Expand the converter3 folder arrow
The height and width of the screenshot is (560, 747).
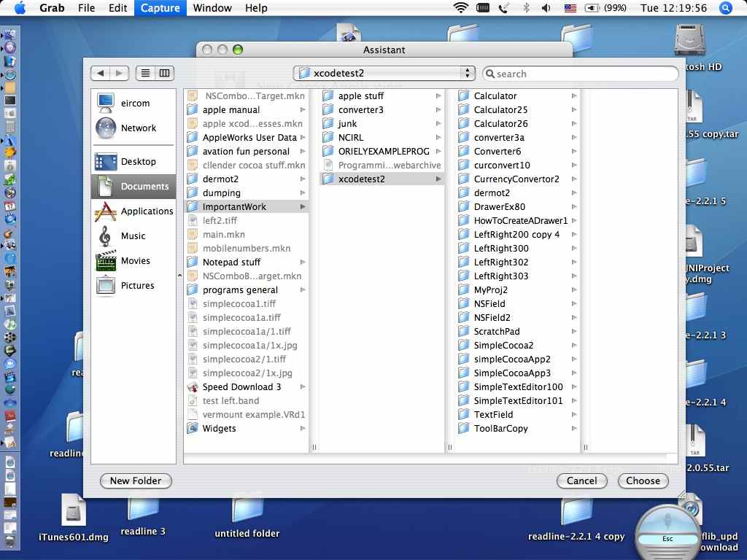coord(438,109)
